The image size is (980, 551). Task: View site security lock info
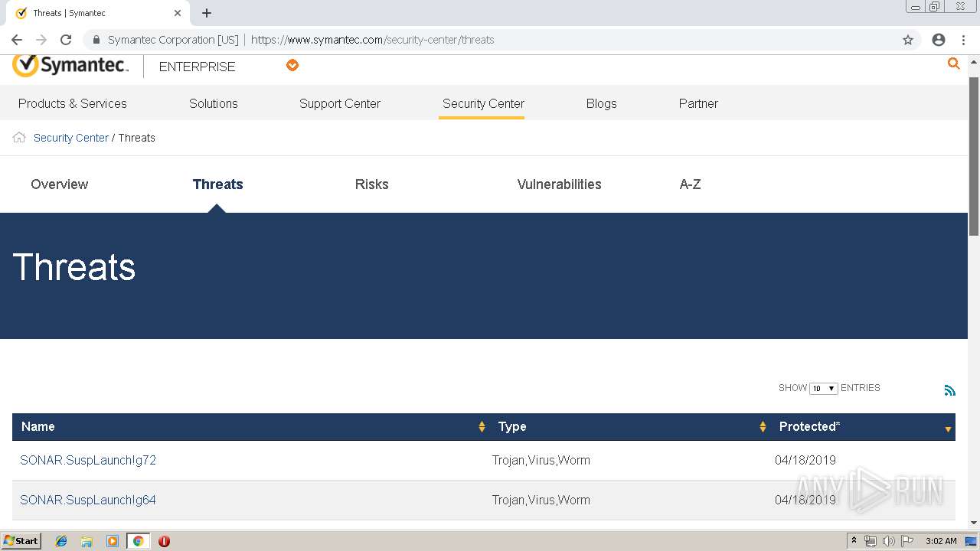pyautogui.click(x=96, y=40)
